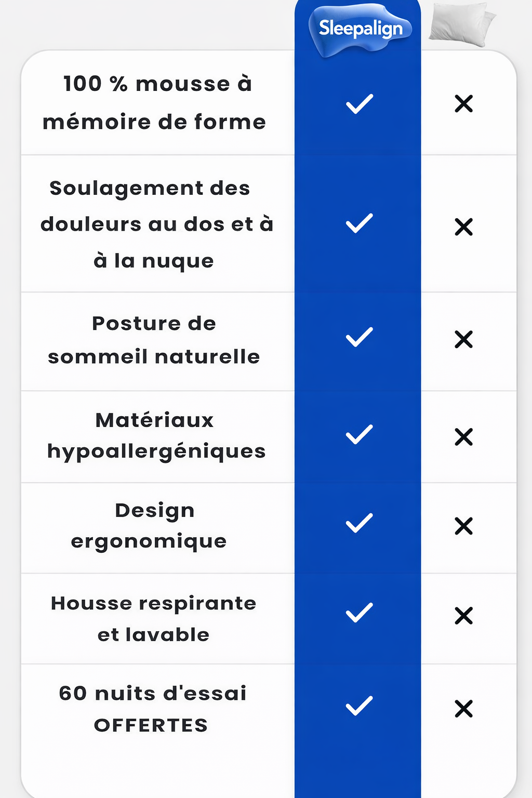Click checkmark beside back pain relief row
Viewport: 532px width, 798px height.
click(360, 223)
